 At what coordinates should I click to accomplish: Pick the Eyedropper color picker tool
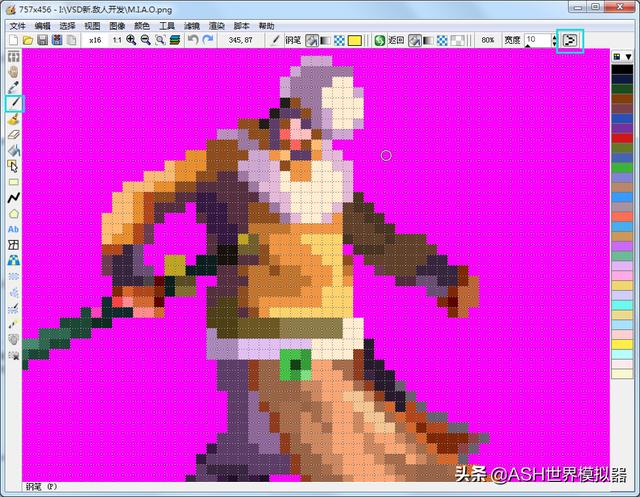coord(13,87)
